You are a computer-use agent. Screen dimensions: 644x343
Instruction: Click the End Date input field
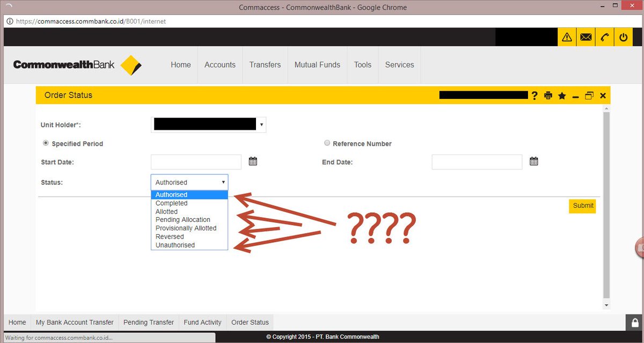(x=477, y=162)
